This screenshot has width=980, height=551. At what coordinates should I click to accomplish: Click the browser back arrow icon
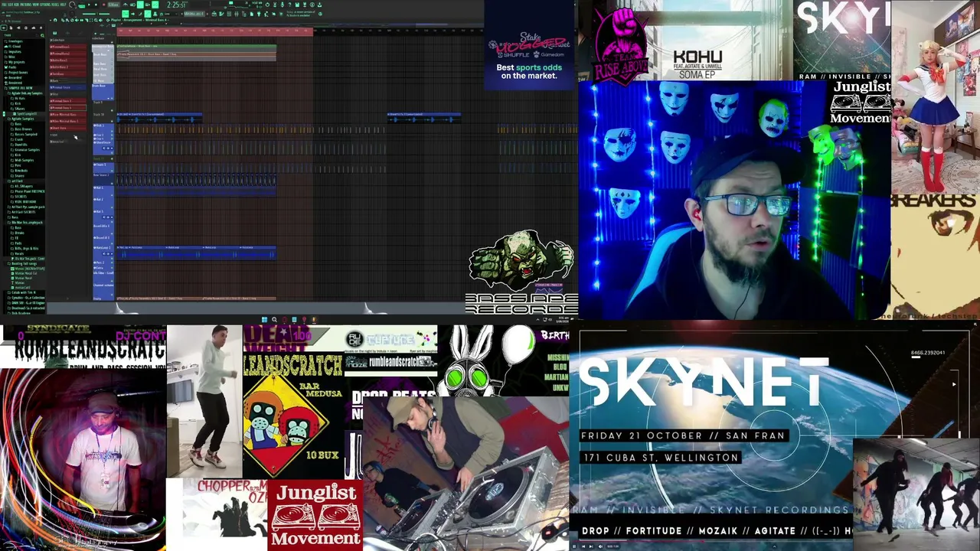click(4, 28)
